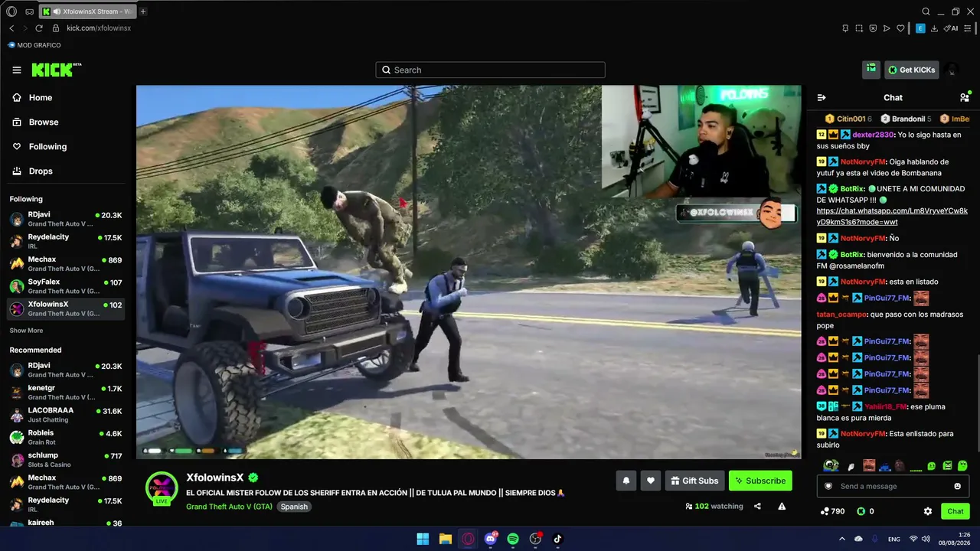This screenshot has height=551, width=980.
Task: Mute the XfolowinsX Stream tab audio
Action: coord(57,11)
